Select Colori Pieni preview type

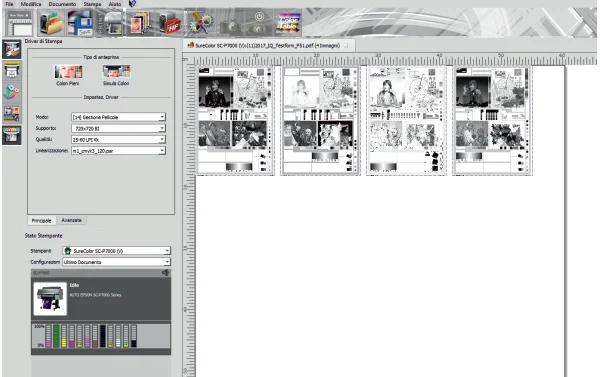(x=68, y=75)
